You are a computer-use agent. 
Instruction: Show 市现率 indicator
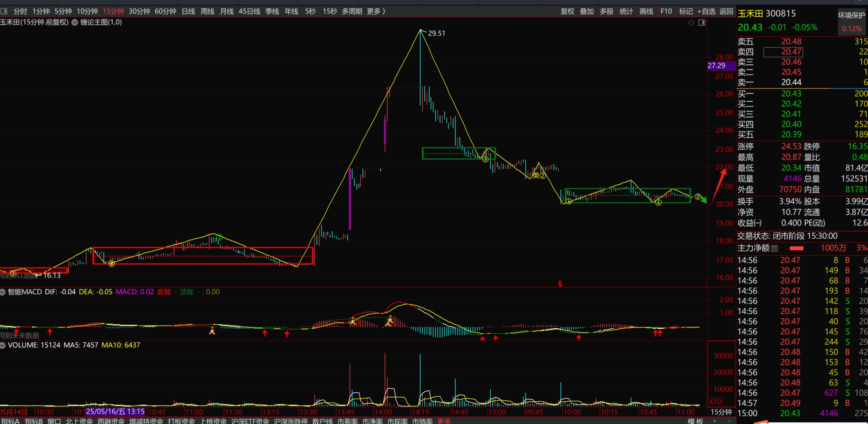(397, 421)
